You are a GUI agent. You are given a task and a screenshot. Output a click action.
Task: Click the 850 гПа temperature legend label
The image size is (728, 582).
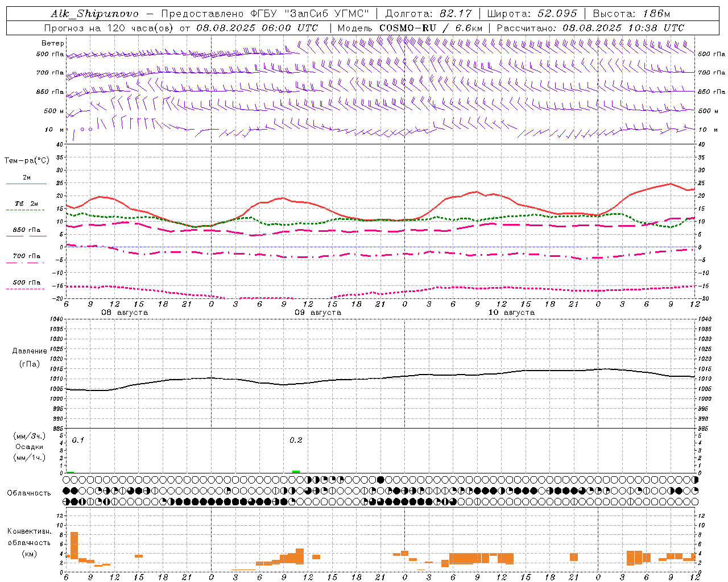27,230
